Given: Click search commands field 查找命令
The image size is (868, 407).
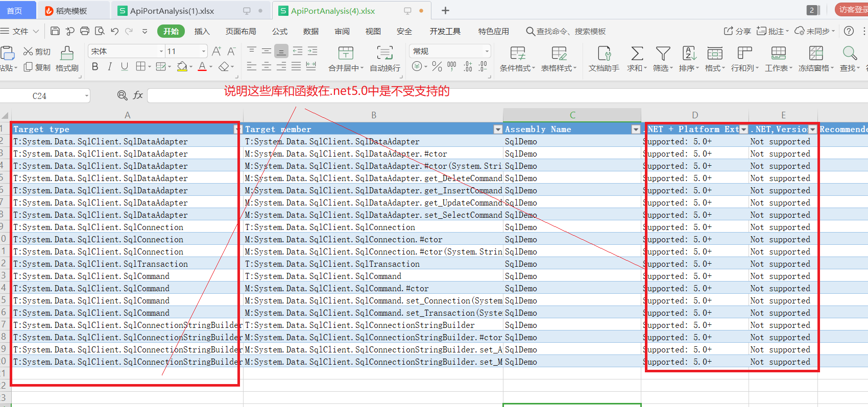Looking at the screenshot, I should coord(566,31).
